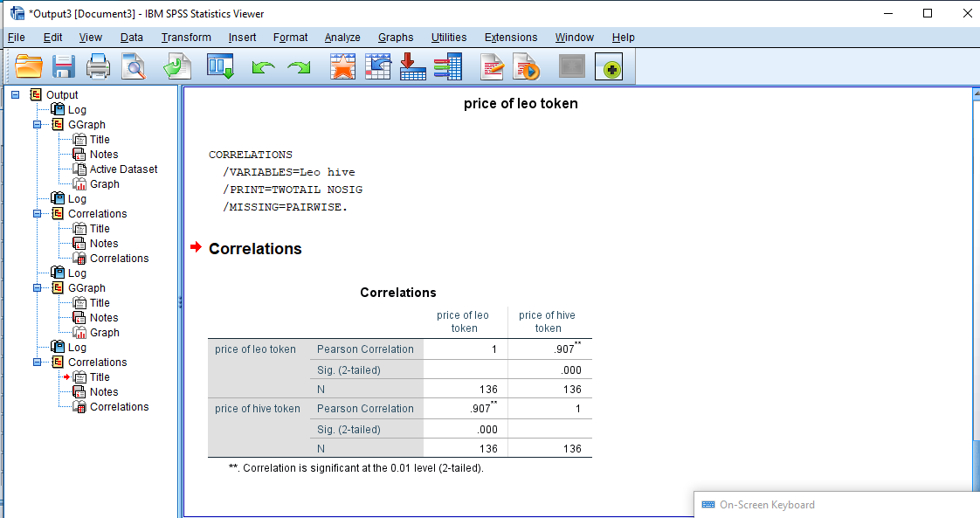Select Correlations table under first Correlations node
Image resolution: width=980 pixels, height=518 pixels.
click(x=119, y=259)
